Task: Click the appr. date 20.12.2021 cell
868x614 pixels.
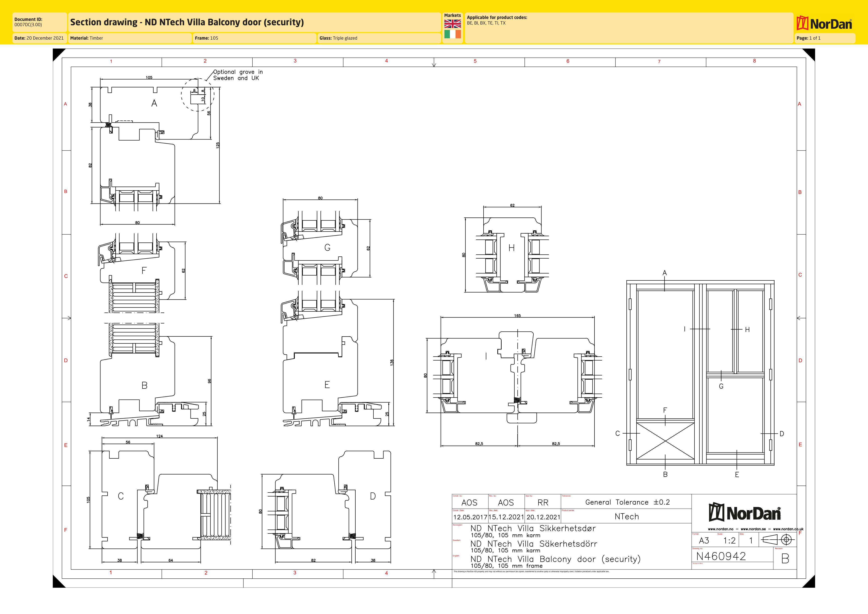Action: [543, 516]
